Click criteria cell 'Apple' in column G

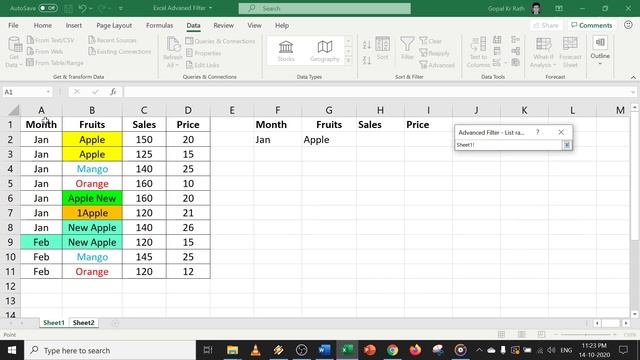329,140
